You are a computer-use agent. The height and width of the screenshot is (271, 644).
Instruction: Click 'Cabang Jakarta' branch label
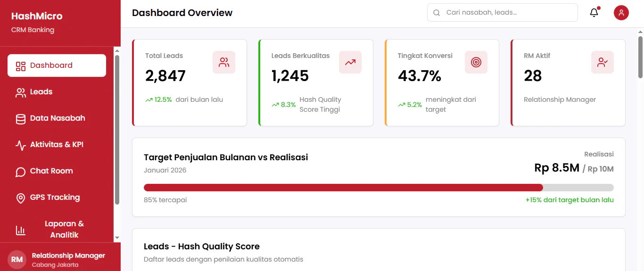[x=55, y=265]
